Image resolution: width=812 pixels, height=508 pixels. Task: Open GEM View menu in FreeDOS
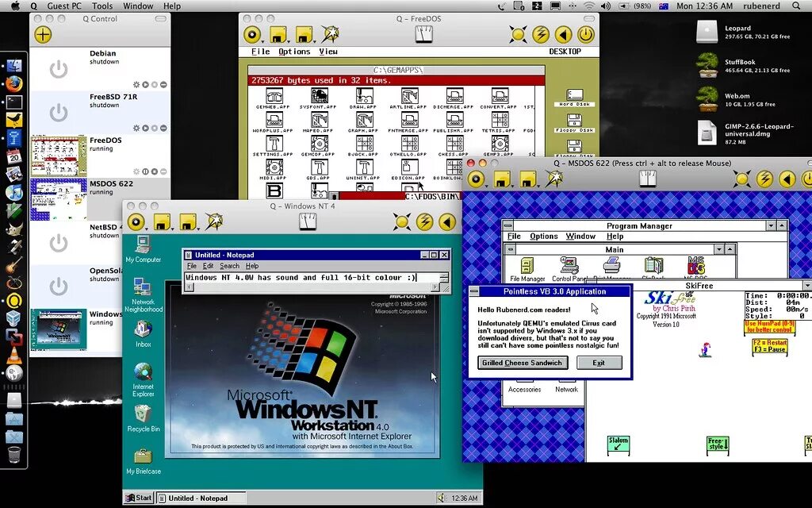[328, 52]
